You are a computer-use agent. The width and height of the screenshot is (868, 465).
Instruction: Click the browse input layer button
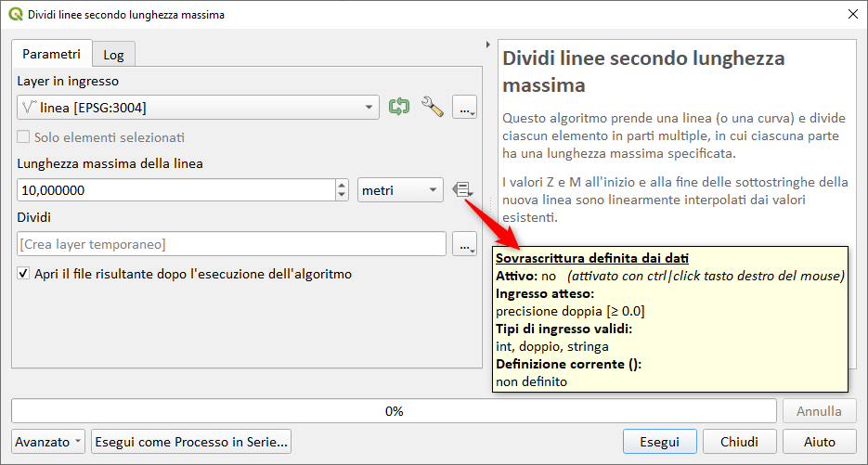[464, 108]
